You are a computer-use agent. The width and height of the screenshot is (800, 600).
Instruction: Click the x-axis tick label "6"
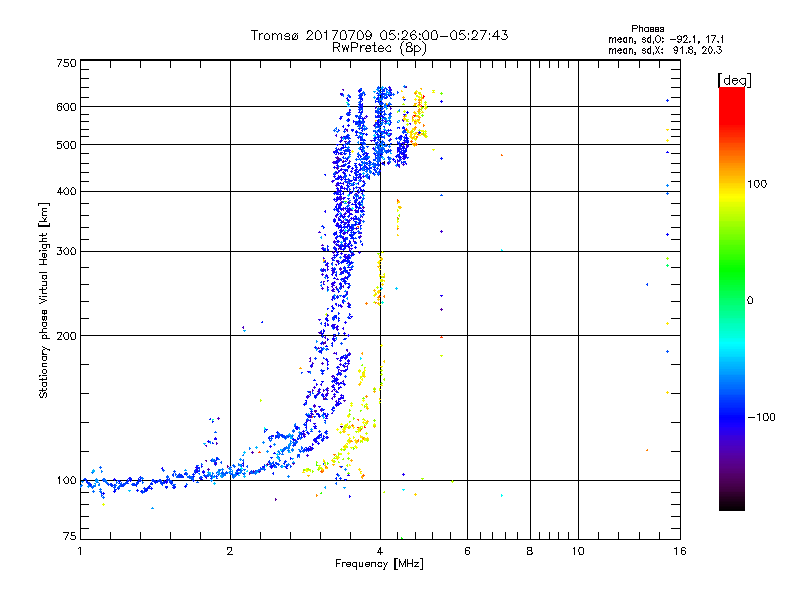coord(467,551)
